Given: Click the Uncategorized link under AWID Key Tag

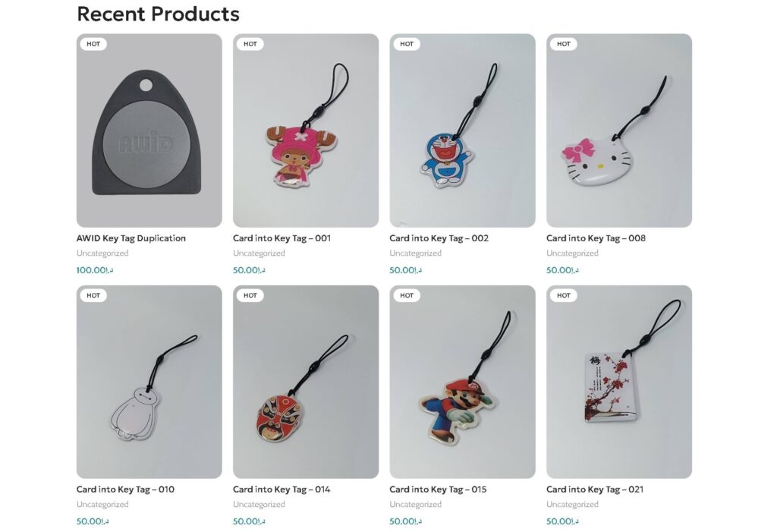Looking at the screenshot, I should pos(102,253).
